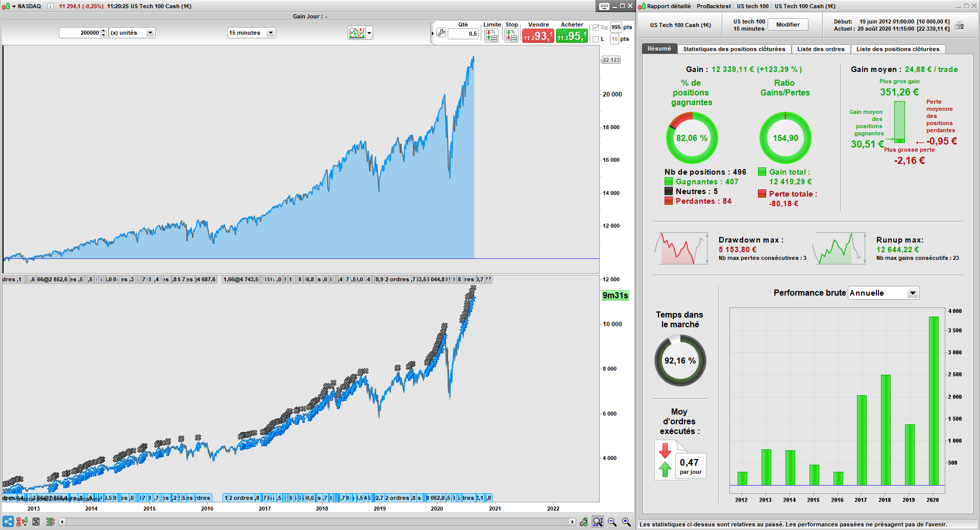The width and height of the screenshot is (980, 530).
Task: Click the Stop order icon
Action: point(511,36)
